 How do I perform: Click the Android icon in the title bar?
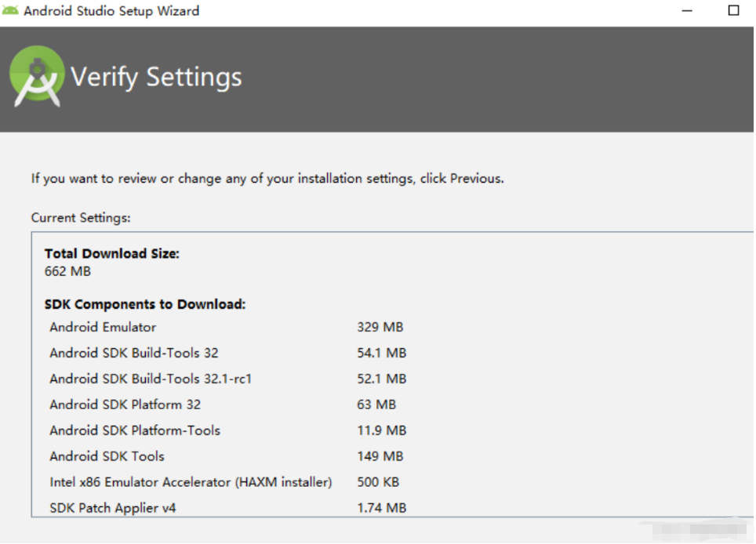point(11,11)
